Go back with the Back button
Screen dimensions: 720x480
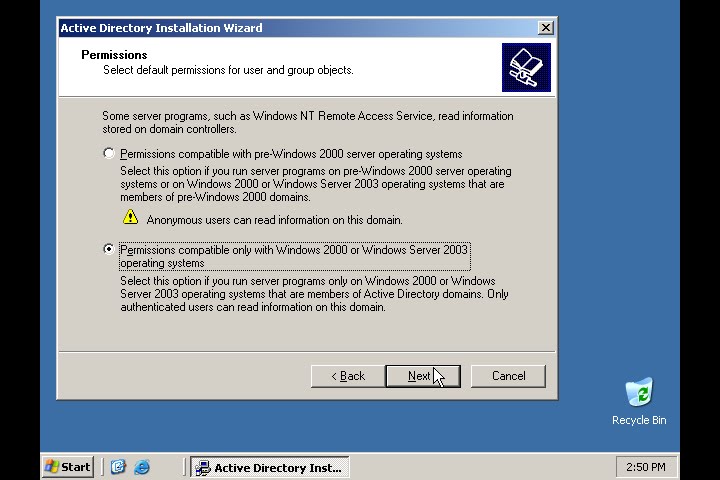coord(348,376)
